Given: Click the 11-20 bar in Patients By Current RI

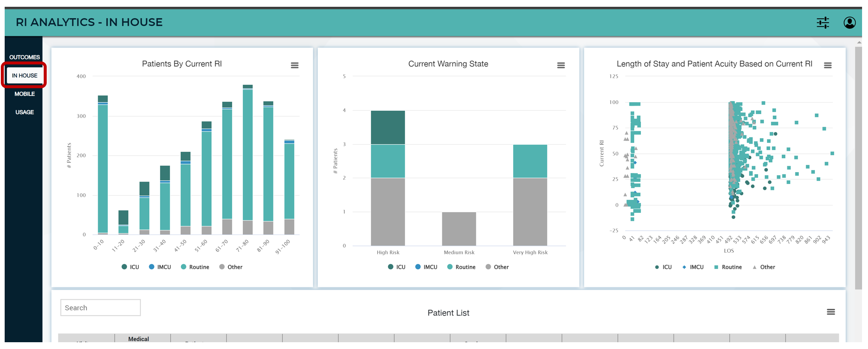Looking at the screenshot, I should click(124, 223).
